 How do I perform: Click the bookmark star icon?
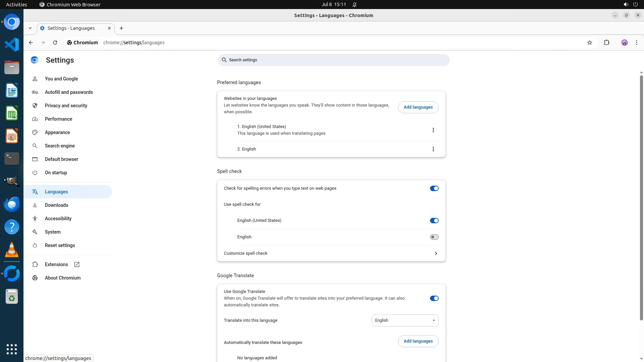click(x=590, y=43)
